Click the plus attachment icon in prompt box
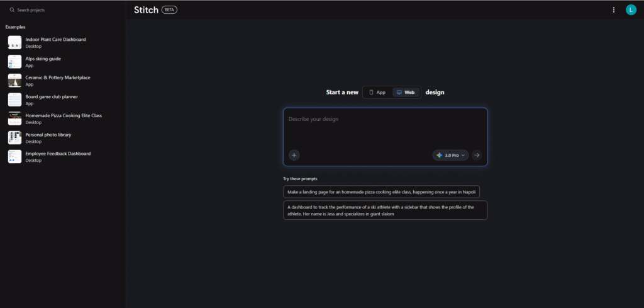This screenshot has height=308, width=644. (x=294, y=155)
